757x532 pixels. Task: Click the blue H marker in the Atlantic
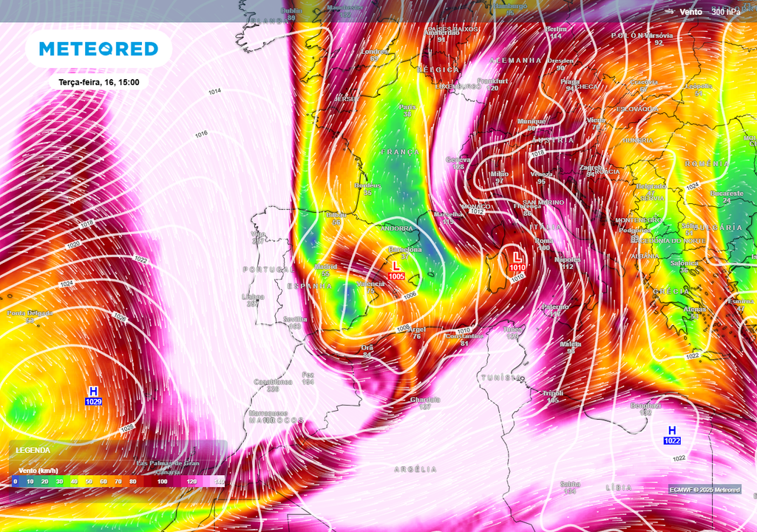pyautogui.click(x=93, y=391)
